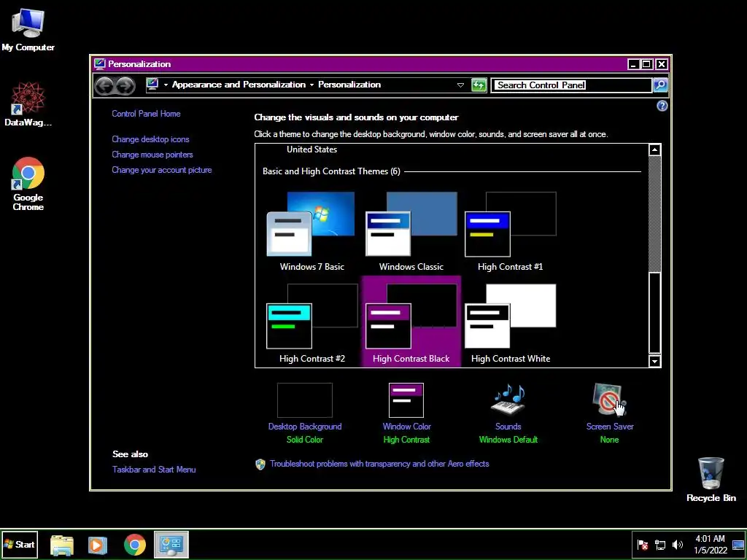Select the High Contrast Black theme
The width and height of the screenshot is (747, 560).
(411, 322)
